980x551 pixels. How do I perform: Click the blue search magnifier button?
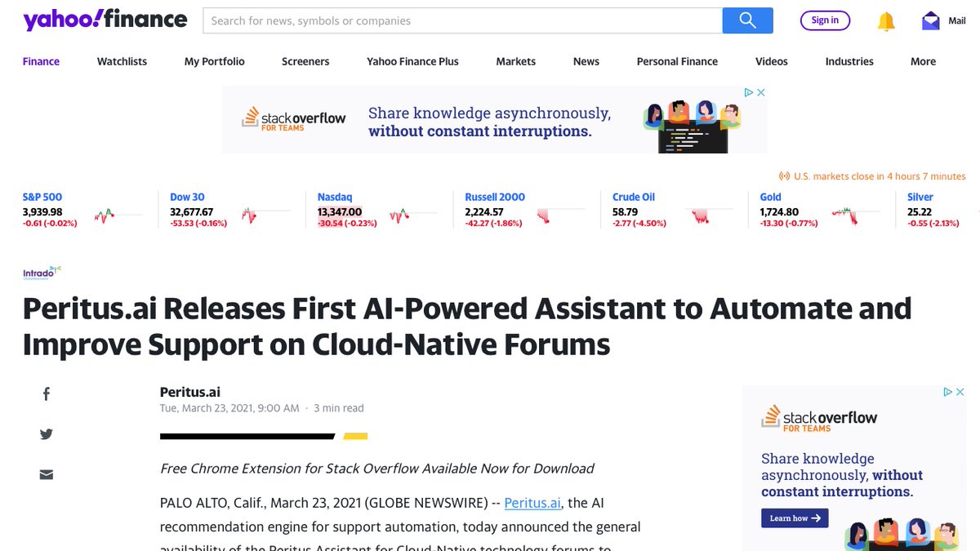coord(747,20)
